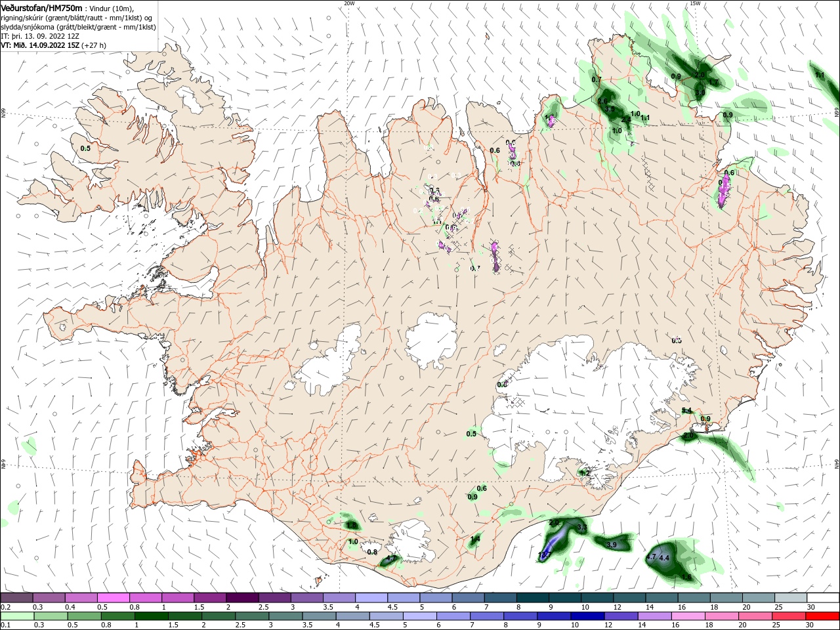Screen dimensions: 840x630
Task: Pick the white 30 swatch in top legend row
Action: [823, 598]
